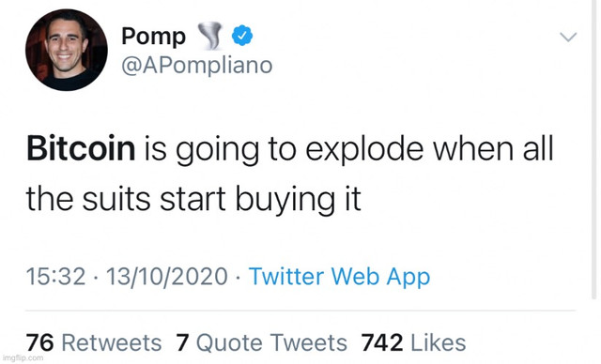This screenshot has width=601, height=364.
Task: Click the bold Bitcoin keyword
Action: pyautogui.click(x=81, y=148)
